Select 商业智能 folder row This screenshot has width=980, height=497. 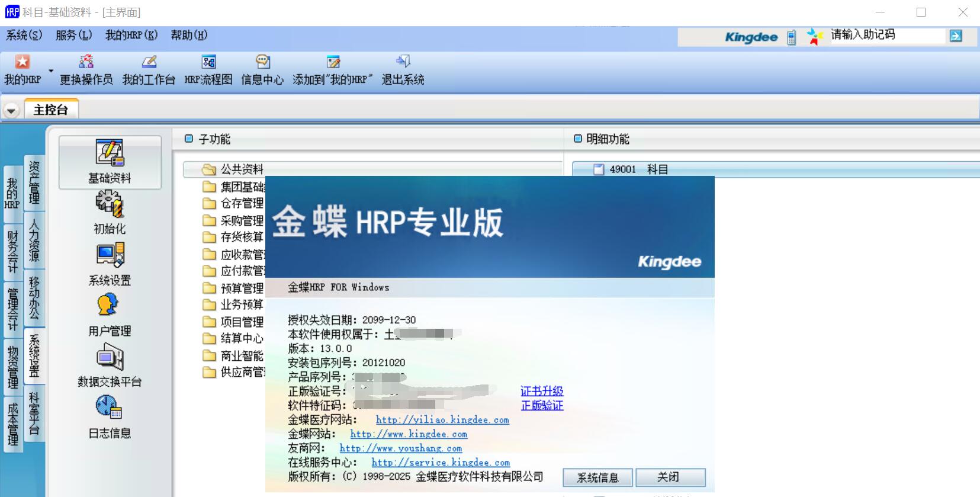[x=234, y=355]
